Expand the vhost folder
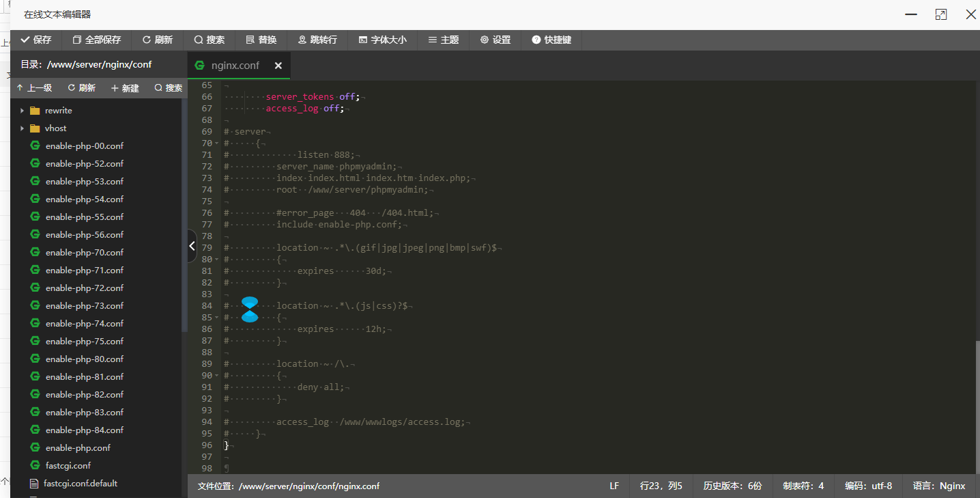The width and height of the screenshot is (980, 498). [20, 128]
